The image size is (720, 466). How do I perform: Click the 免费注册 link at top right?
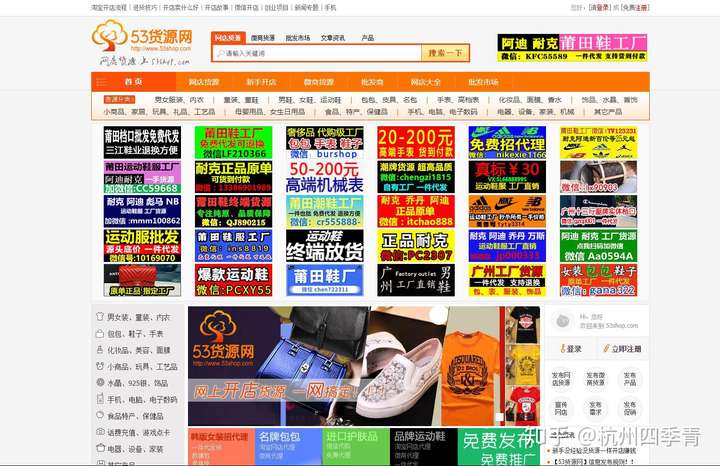pos(636,8)
